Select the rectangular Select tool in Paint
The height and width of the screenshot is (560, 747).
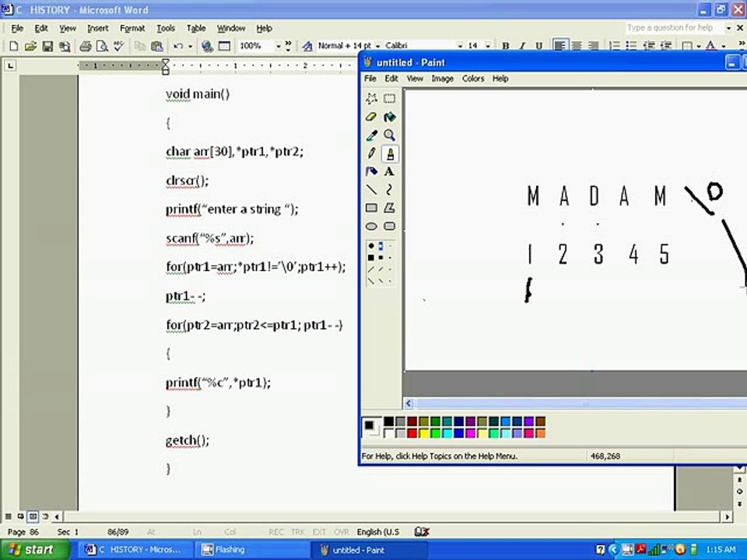(390, 99)
